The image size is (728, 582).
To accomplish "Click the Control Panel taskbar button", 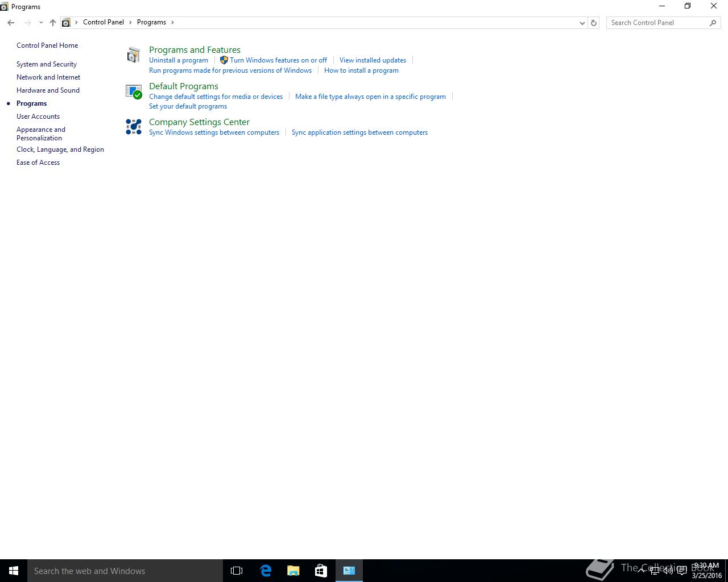I will click(x=349, y=571).
